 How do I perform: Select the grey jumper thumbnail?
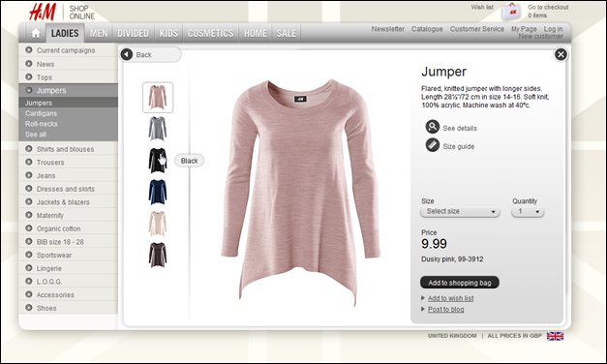(158, 129)
